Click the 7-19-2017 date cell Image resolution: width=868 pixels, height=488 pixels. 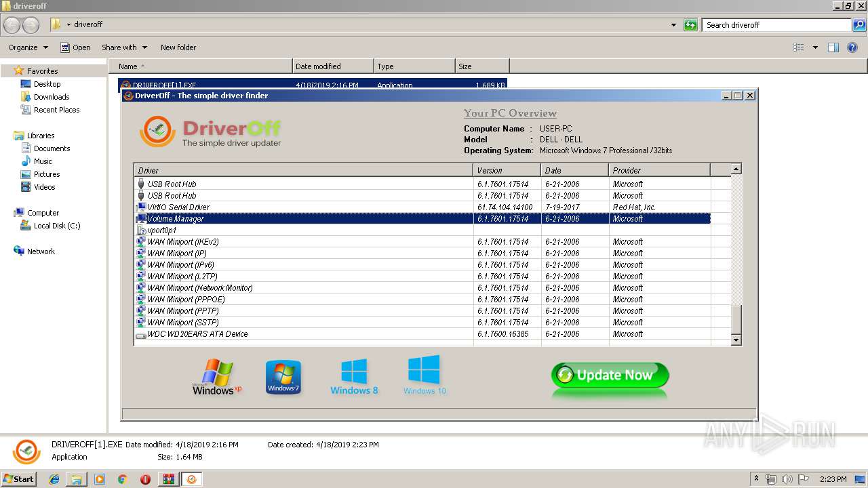(562, 207)
